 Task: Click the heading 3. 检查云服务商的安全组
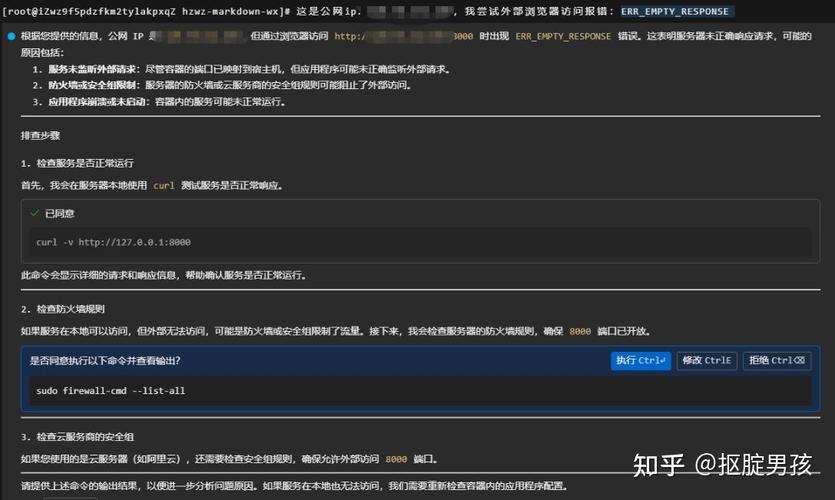(77, 437)
